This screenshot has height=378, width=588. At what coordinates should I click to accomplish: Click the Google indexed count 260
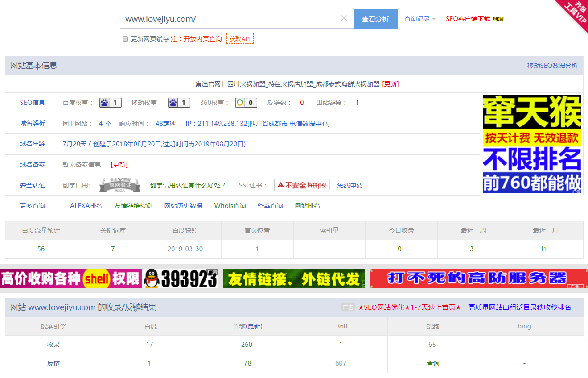tap(247, 345)
